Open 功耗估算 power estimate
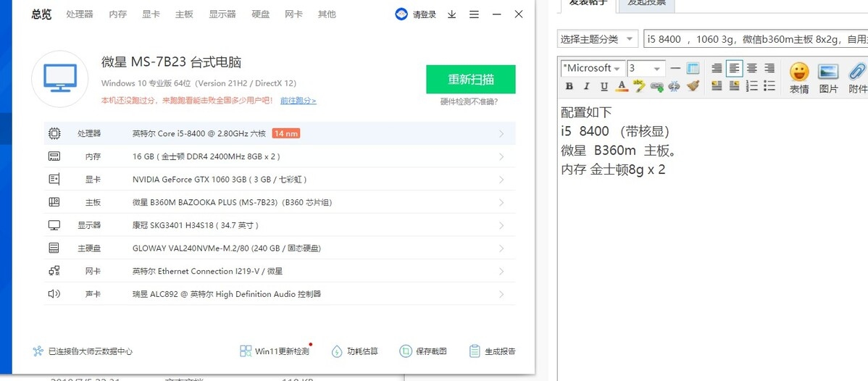868x381 pixels. (x=355, y=351)
